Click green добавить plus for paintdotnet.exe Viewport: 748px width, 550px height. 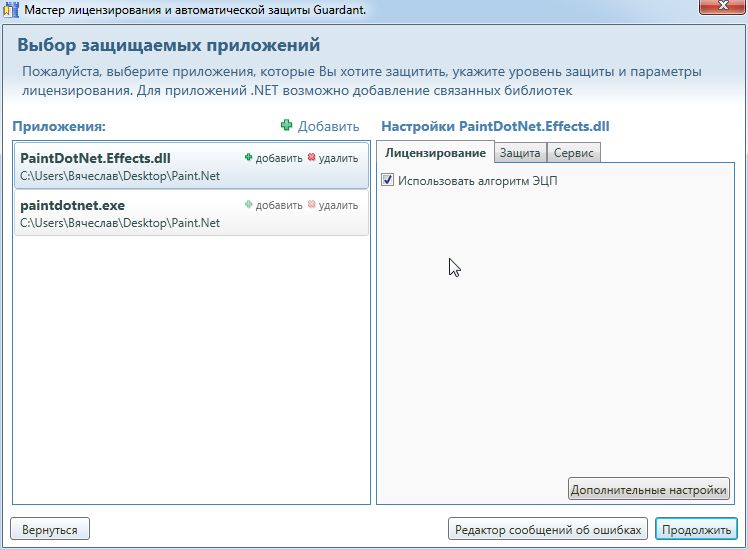pyautogui.click(x=249, y=205)
